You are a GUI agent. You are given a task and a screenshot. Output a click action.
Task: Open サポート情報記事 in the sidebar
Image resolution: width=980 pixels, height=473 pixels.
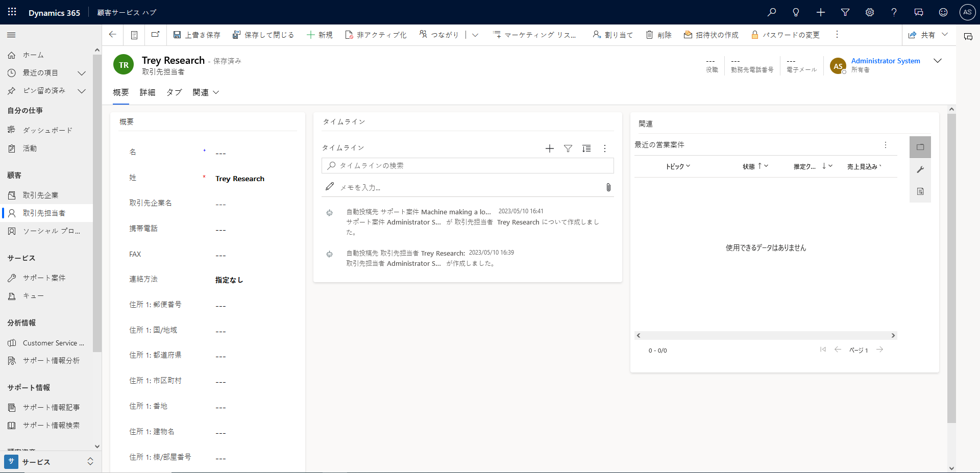tap(46, 408)
